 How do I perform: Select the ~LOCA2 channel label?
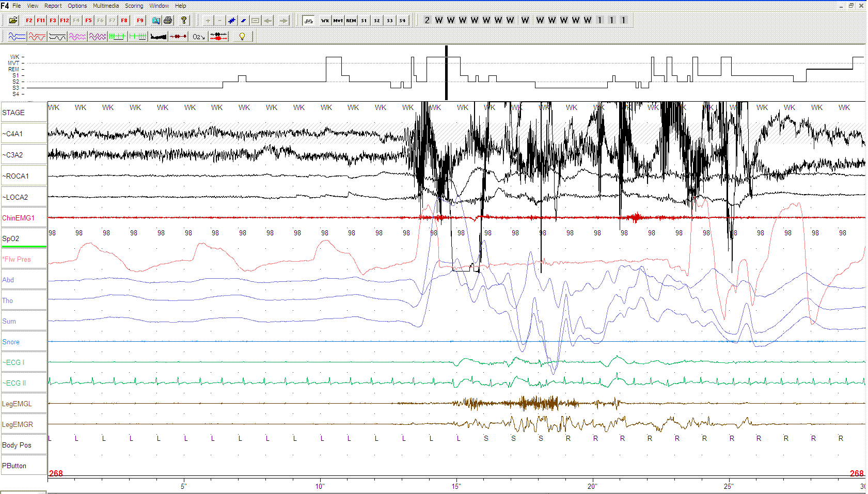24,197
